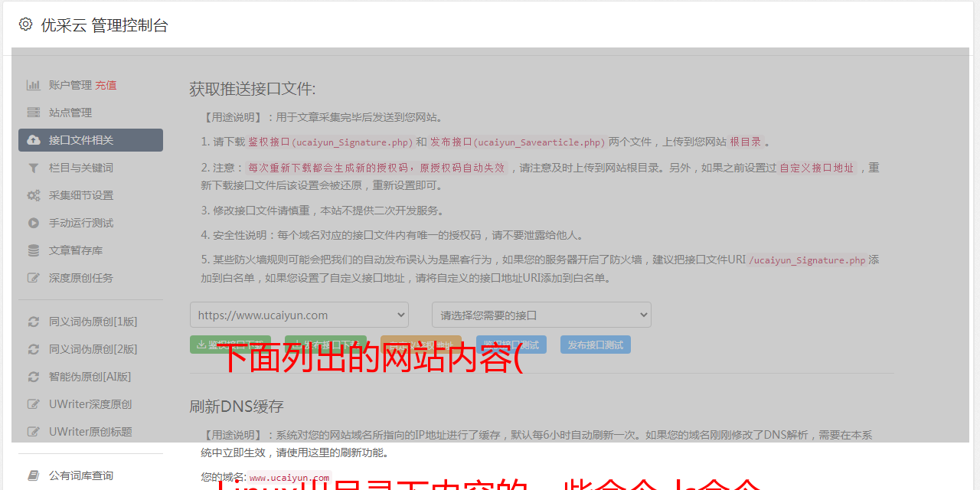Viewport: 980px width, 490px height.
Task: Open UWriter深度原创 in sidebar
Action: click(x=90, y=404)
